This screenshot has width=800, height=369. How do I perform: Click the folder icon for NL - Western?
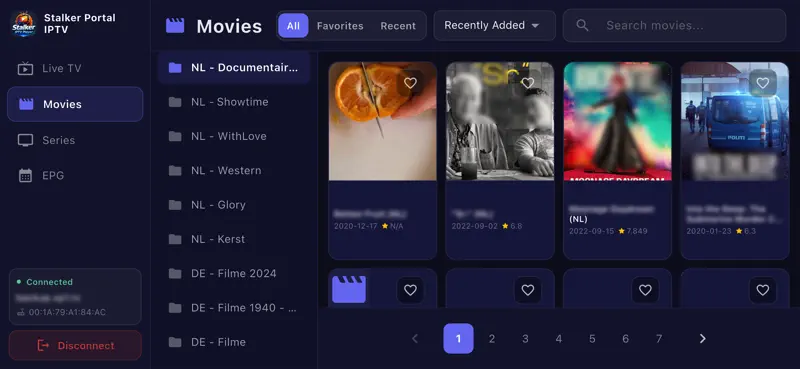coord(175,170)
